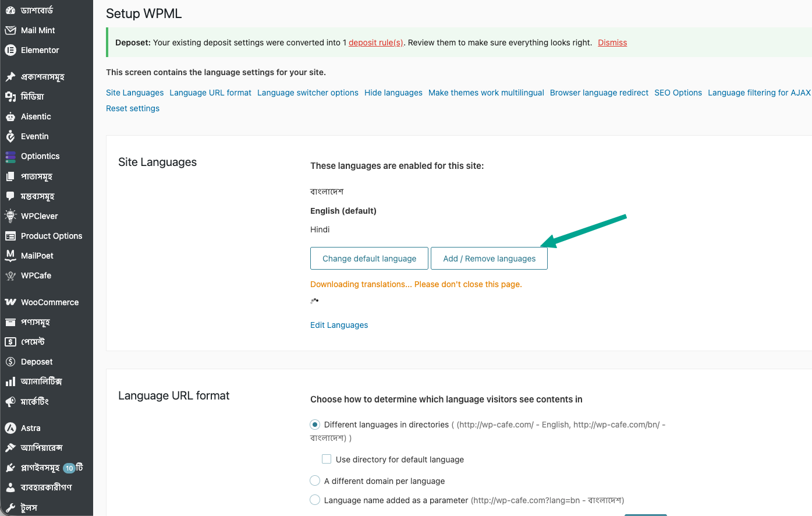Click the 'Setup WPML' page heading
812x516 pixels.
[144, 13]
